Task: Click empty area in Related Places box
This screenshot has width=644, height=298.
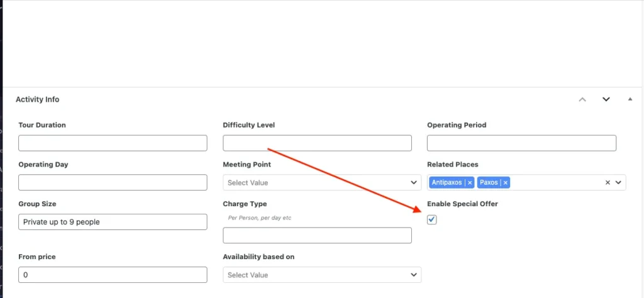Action: [x=553, y=183]
